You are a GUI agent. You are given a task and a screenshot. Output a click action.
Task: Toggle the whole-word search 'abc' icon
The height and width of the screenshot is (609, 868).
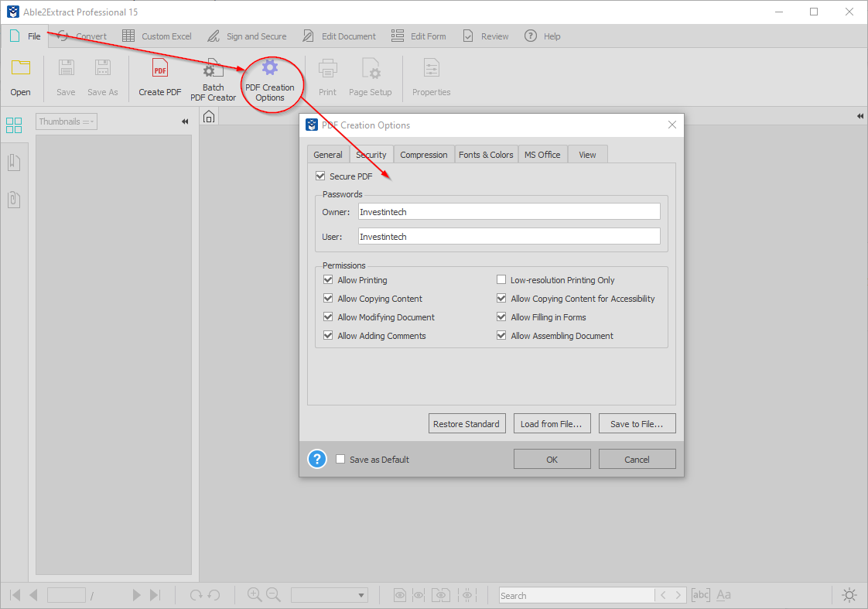click(700, 595)
